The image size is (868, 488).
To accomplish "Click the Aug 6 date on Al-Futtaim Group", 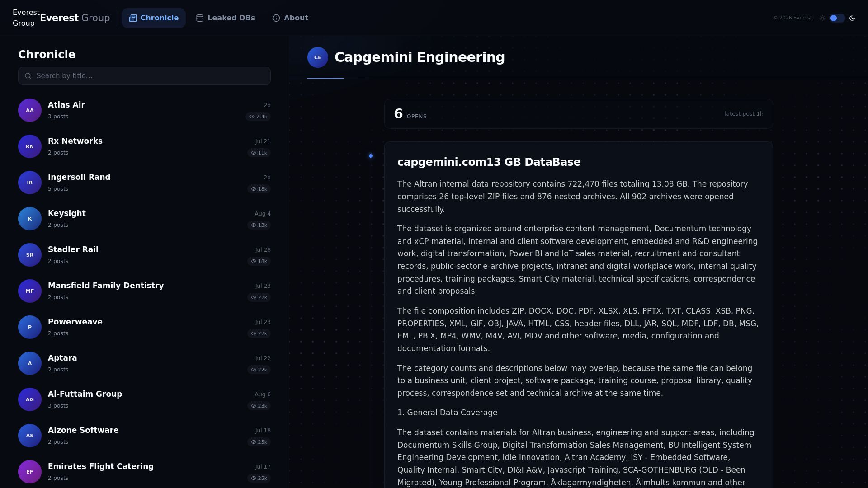I will 263,394.
